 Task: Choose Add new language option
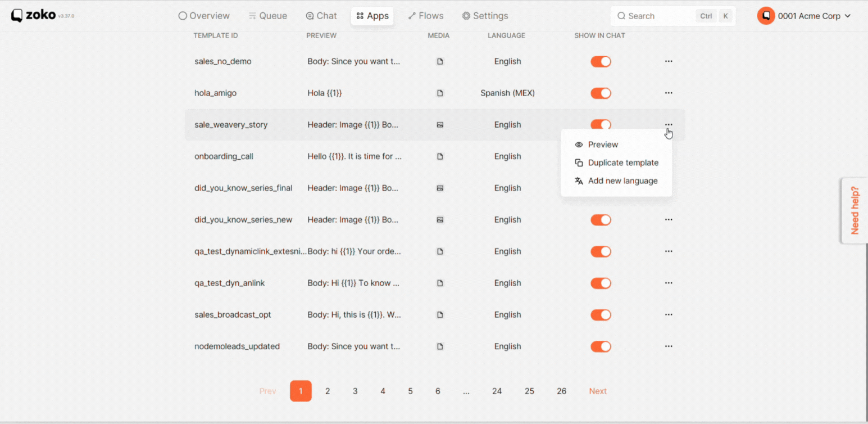(616, 181)
